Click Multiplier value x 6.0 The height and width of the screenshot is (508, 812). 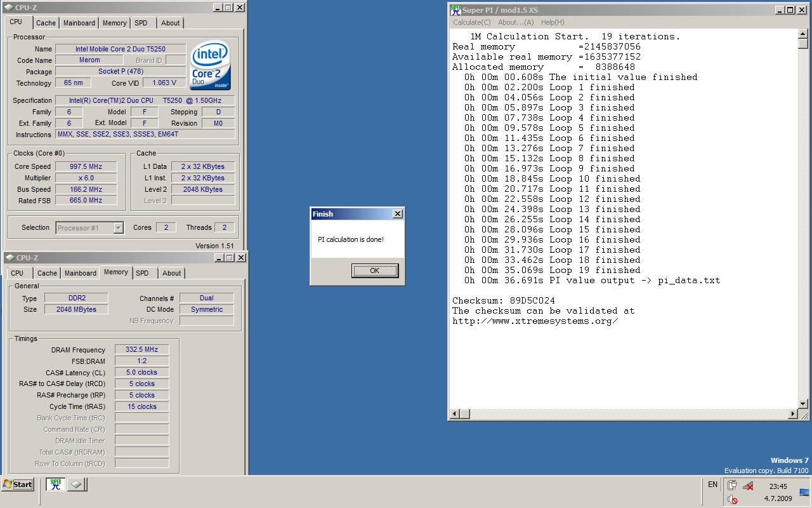(86, 178)
